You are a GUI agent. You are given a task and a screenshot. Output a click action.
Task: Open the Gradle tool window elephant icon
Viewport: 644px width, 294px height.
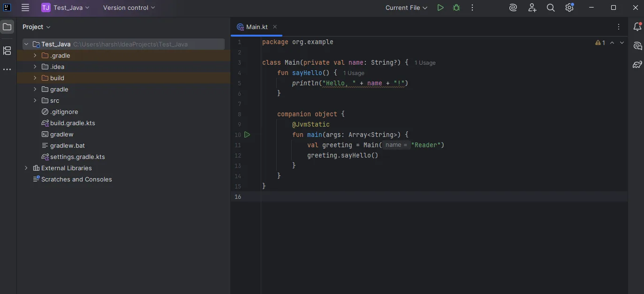(637, 64)
